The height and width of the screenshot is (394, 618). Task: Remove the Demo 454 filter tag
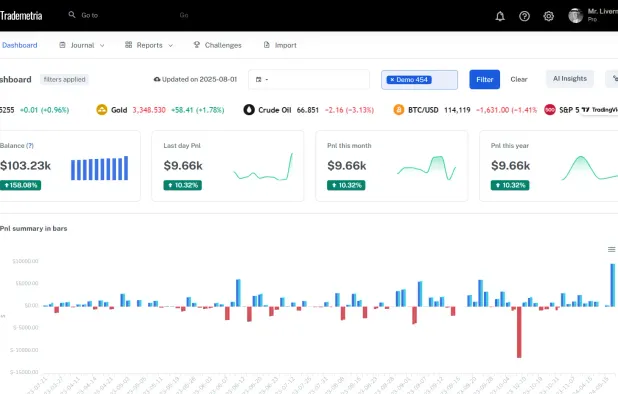pos(392,80)
